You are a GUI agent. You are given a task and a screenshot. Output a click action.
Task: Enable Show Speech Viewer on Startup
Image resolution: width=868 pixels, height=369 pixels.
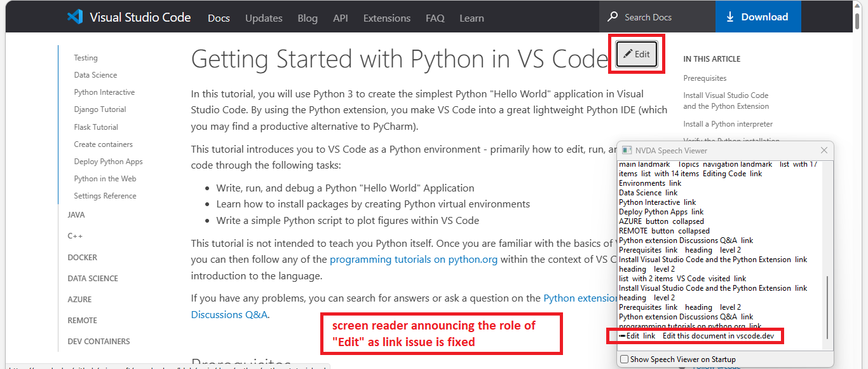pyautogui.click(x=623, y=359)
